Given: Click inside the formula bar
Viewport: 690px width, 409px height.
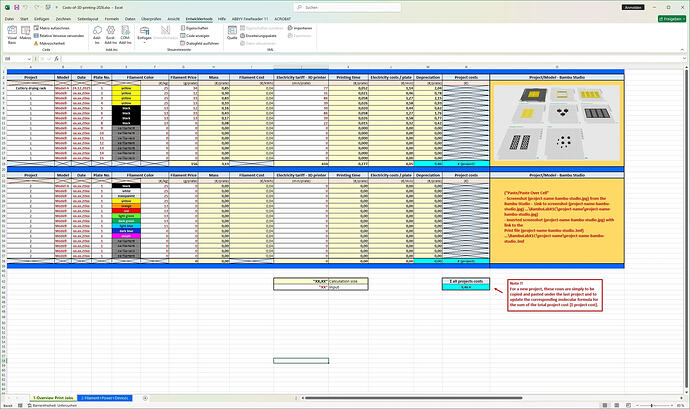Looking at the screenshot, I should [372, 59].
